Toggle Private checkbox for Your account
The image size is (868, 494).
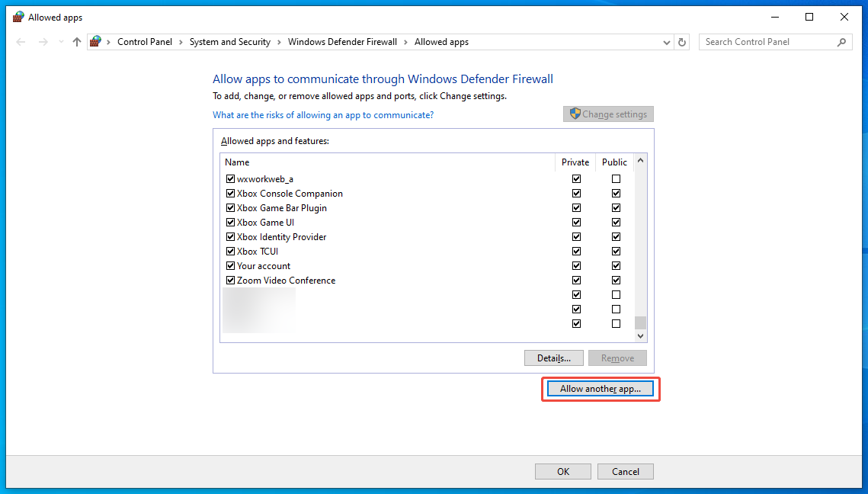[576, 266]
